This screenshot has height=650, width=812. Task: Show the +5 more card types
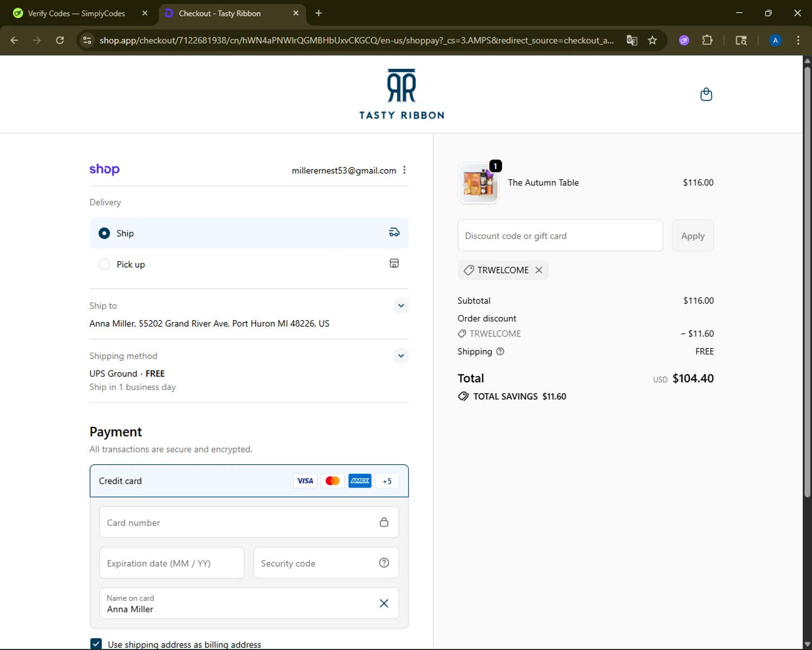tap(387, 480)
